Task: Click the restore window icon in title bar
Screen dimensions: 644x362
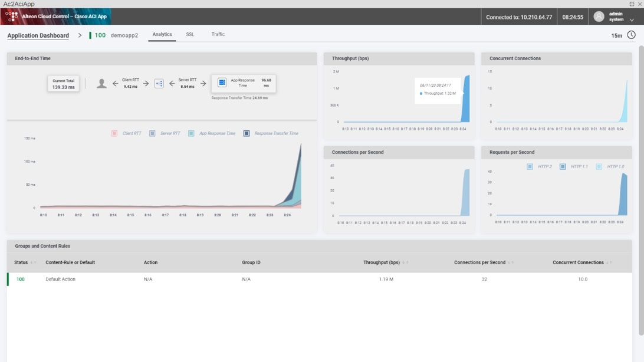Action: coord(632,4)
